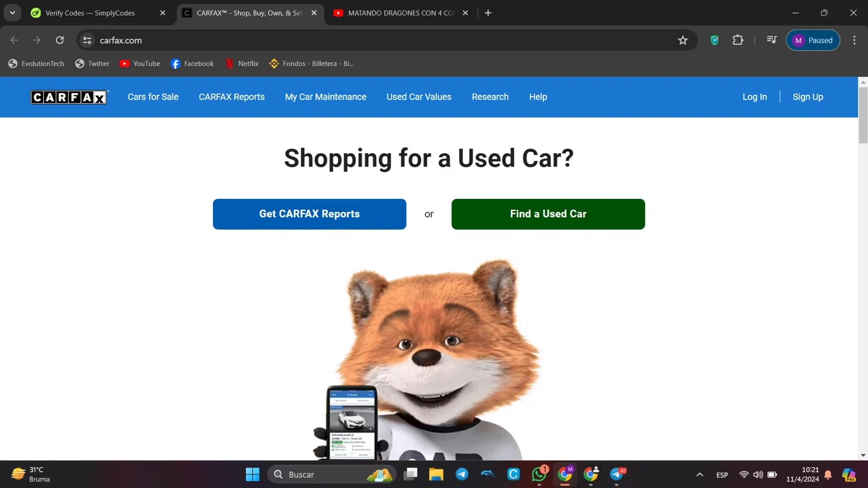Open the Facebook bookmark
The width and height of the screenshot is (868, 488).
192,64
